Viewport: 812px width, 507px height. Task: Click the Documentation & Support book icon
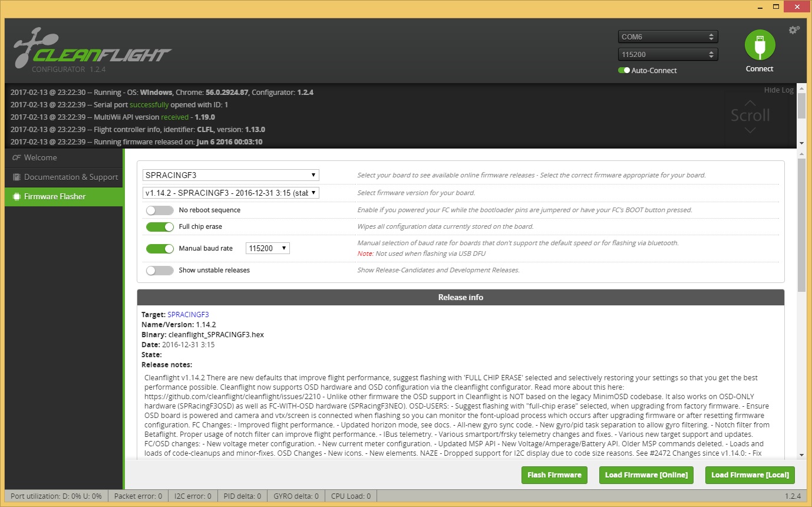pos(16,177)
